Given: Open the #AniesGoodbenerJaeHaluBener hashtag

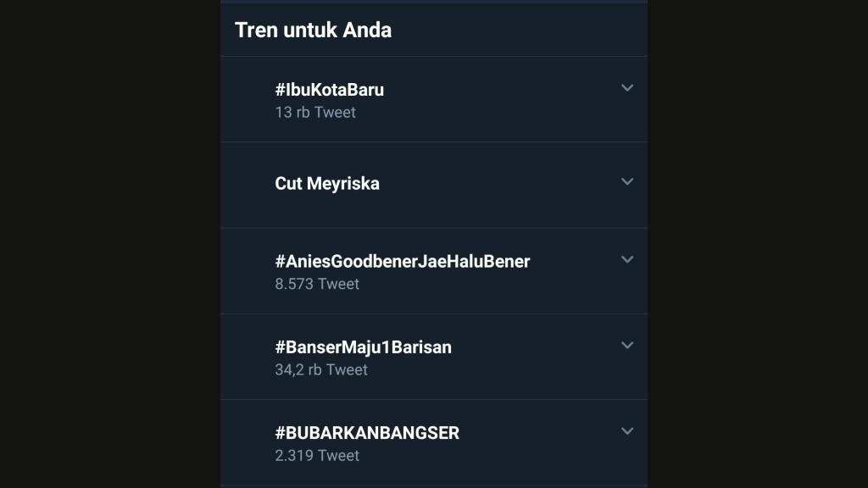Looking at the screenshot, I should pos(403,261).
